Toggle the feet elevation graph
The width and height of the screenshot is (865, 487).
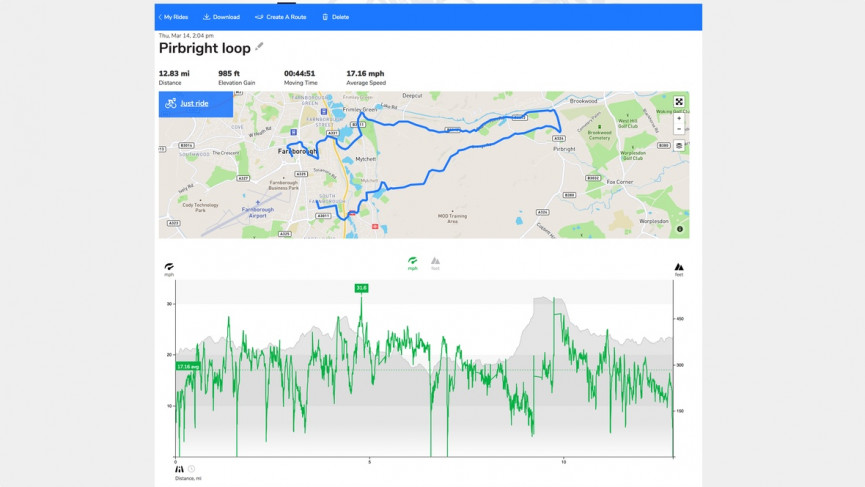435,262
